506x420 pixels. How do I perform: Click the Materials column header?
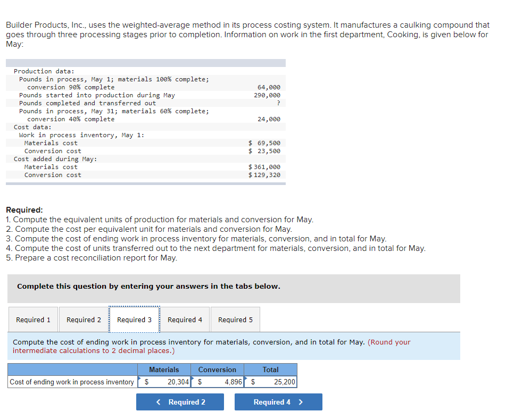click(164, 369)
